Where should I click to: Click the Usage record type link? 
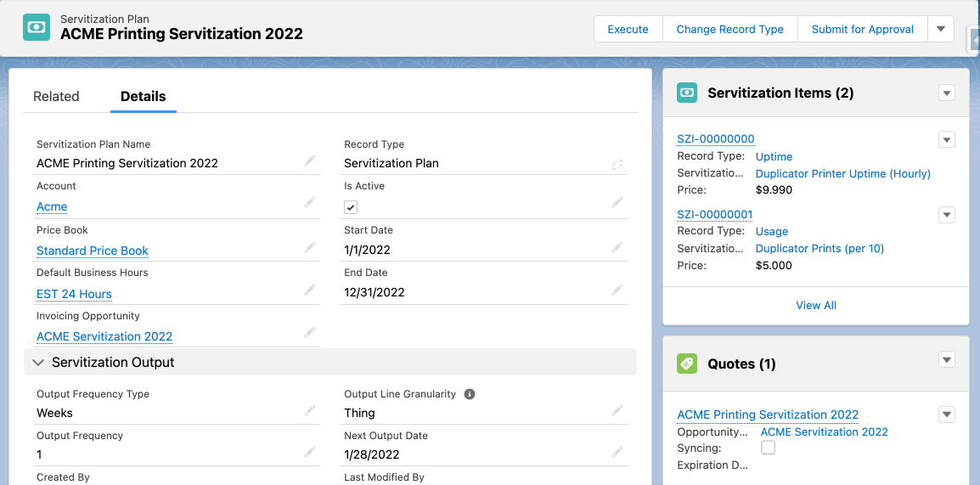click(x=772, y=231)
